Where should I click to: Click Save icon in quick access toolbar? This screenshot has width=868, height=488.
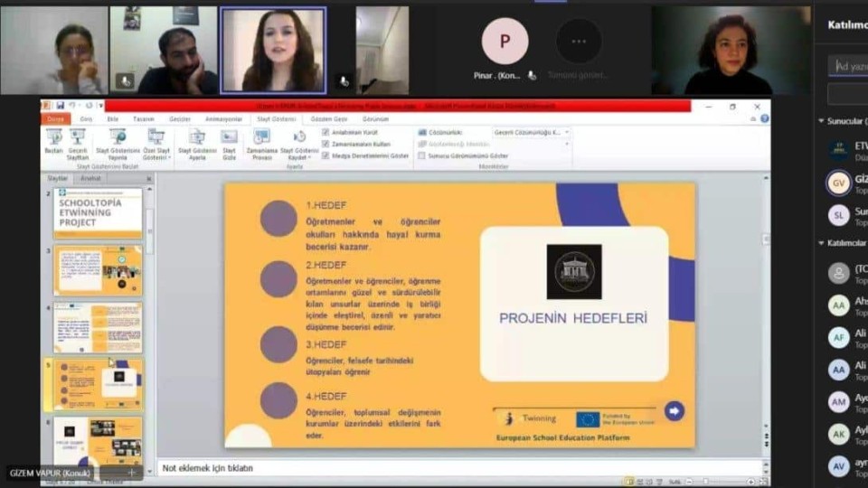point(60,105)
